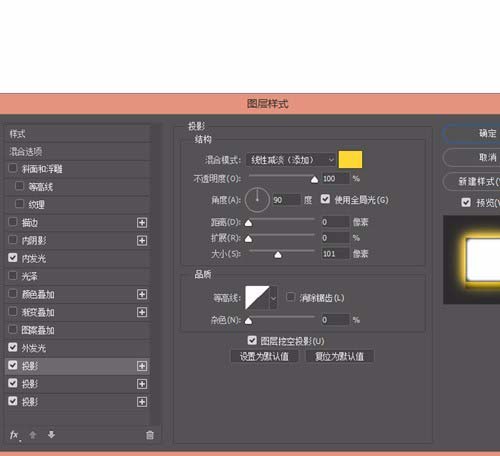
Task: Open the 等高线 contour picker dropdown arrow
Action: coord(273,298)
